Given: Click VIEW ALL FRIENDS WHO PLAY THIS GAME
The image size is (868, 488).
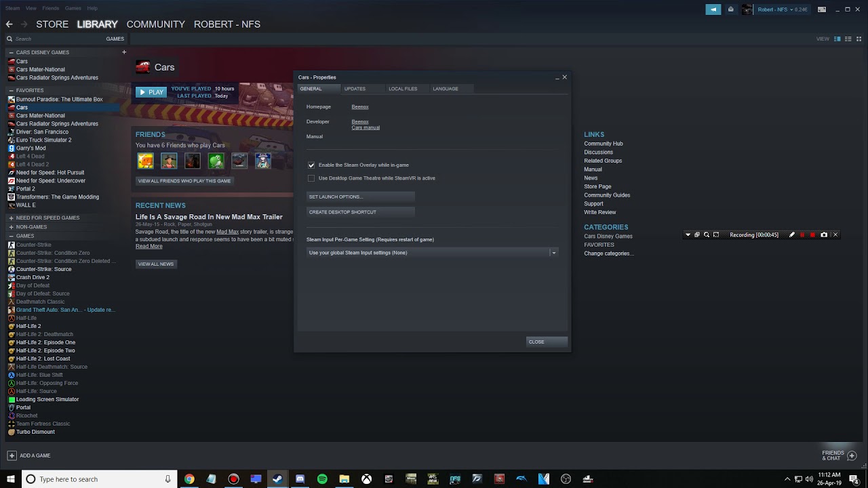Looking at the screenshot, I should point(184,181).
